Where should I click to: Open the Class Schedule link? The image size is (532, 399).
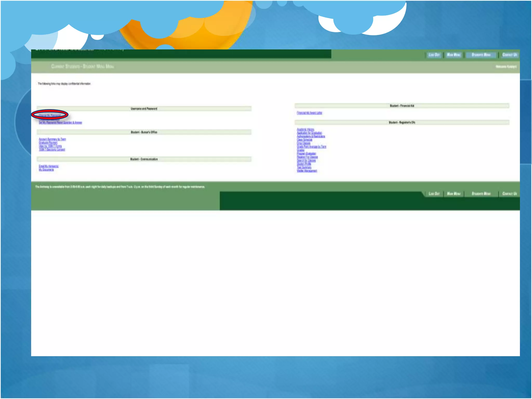coord(304,140)
